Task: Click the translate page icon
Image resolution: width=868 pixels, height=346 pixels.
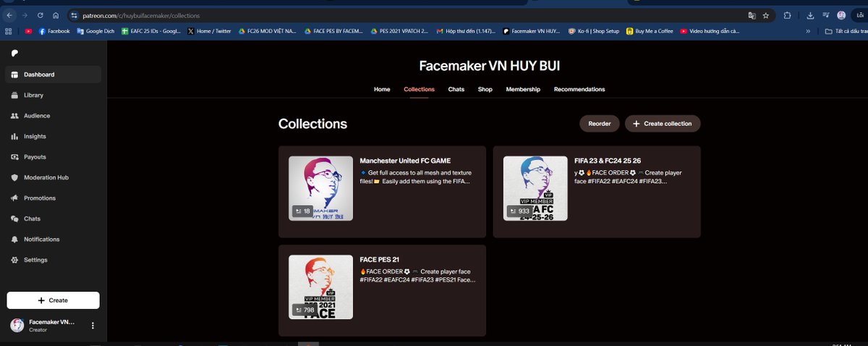Action: pyautogui.click(x=752, y=15)
